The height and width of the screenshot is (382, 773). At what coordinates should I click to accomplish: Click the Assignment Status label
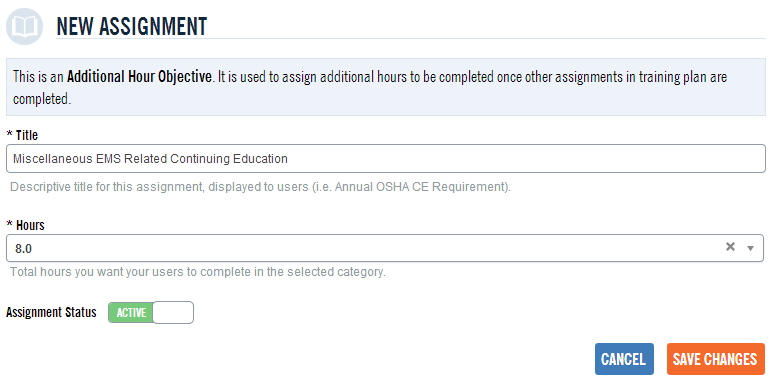coord(51,313)
